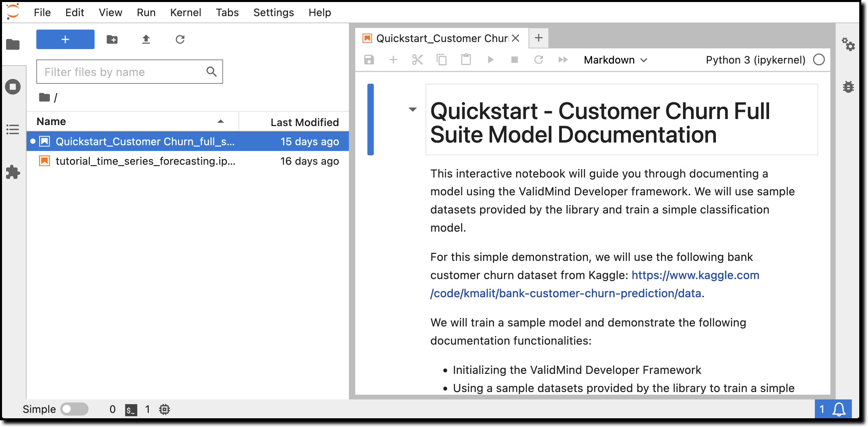Collapse the Quickstart heading section arrow

pos(413,110)
